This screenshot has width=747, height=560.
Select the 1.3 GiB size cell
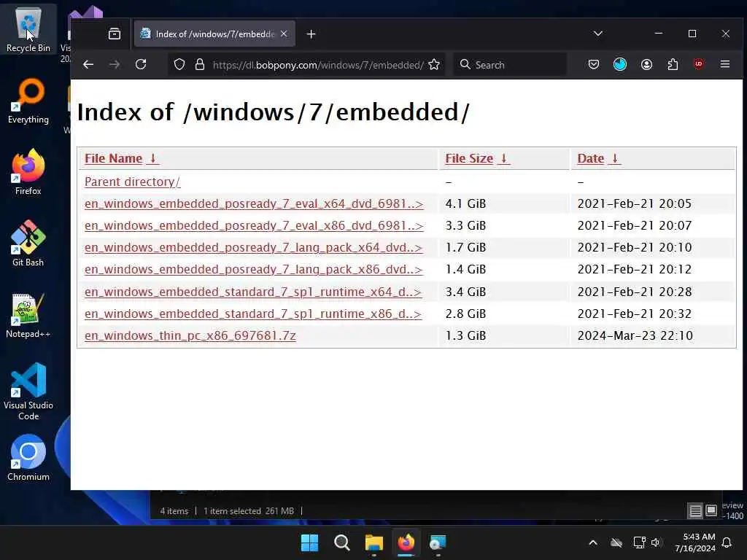pyautogui.click(x=504, y=335)
